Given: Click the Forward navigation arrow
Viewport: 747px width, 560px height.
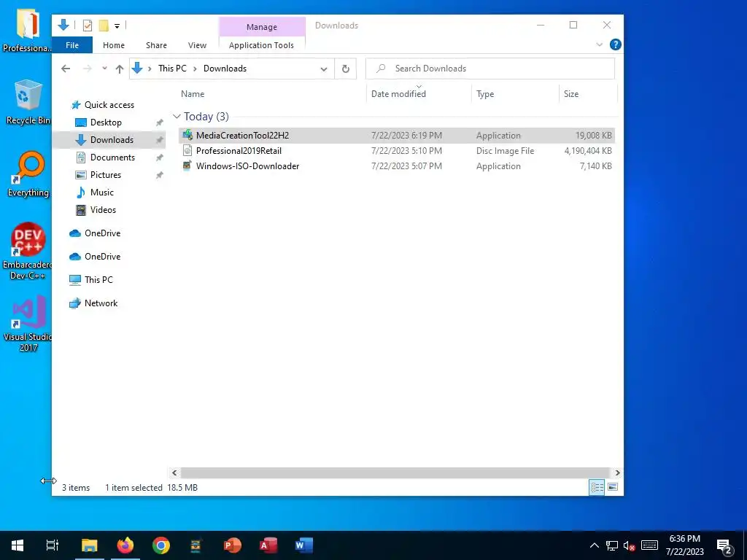Looking at the screenshot, I should coord(88,69).
